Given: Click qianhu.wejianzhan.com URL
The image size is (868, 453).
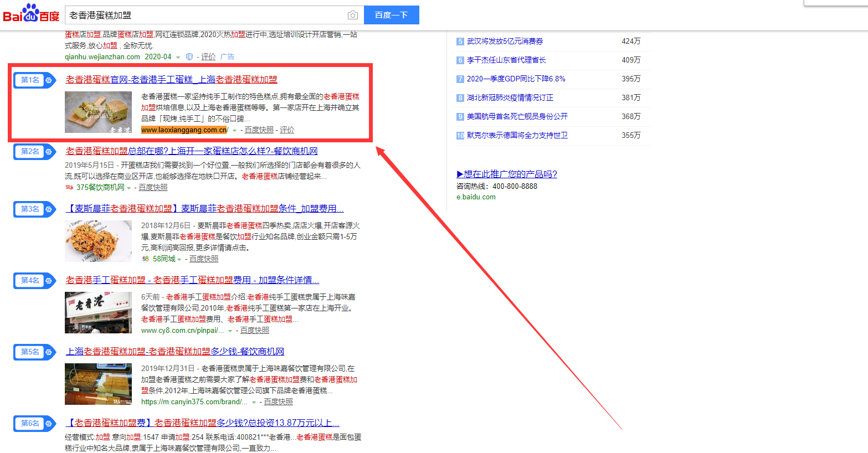Looking at the screenshot, I should [102, 56].
